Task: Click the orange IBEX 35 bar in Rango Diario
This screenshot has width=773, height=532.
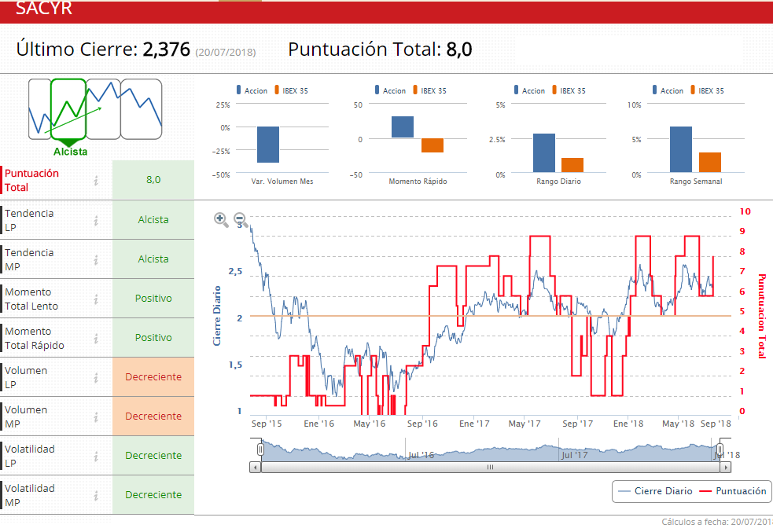Action: point(572,165)
